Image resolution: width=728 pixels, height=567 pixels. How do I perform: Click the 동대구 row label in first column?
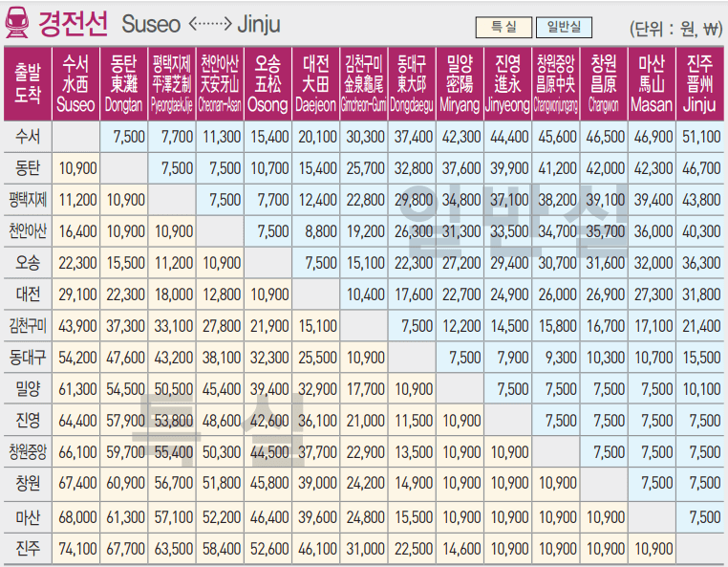coord(28,358)
